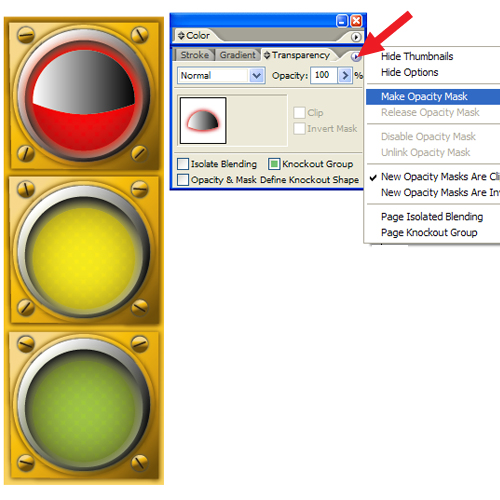The image size is (500, 500).
Task: Enable the Isolate Blending checkbox
Action: coord(183,164)
